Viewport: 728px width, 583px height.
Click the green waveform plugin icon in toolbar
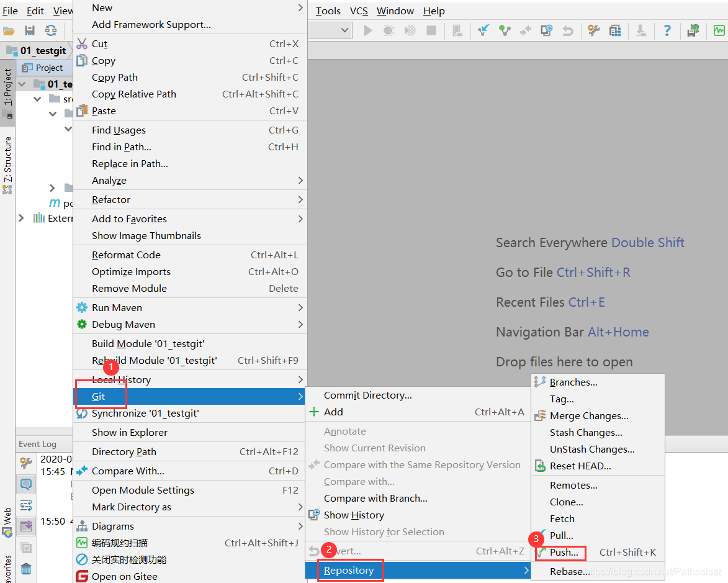pos(719,30)
